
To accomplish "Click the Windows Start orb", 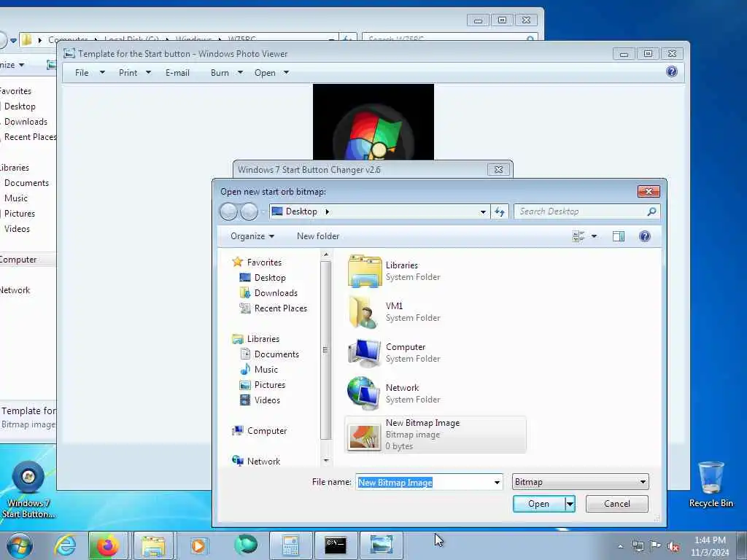I will (x=20, y=545).
